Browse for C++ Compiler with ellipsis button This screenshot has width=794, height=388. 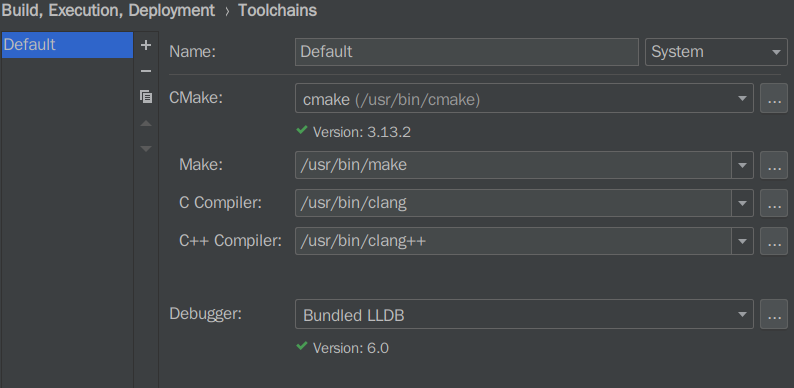coord(774,241)
